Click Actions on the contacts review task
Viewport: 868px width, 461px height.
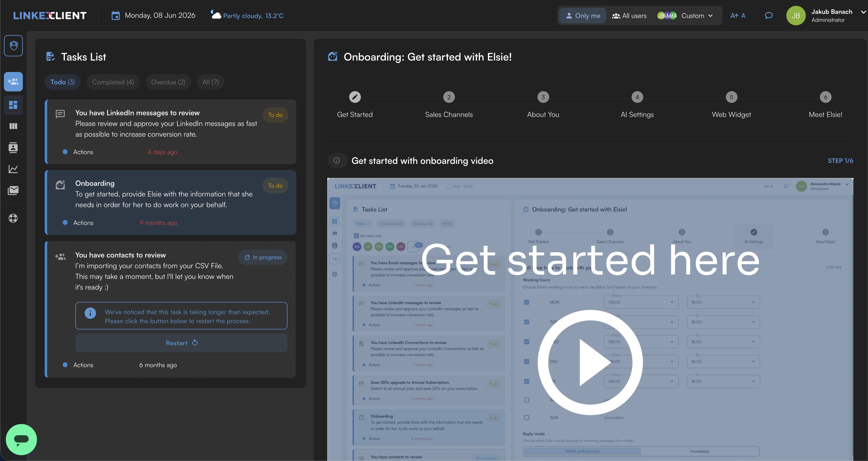(83, 365)
